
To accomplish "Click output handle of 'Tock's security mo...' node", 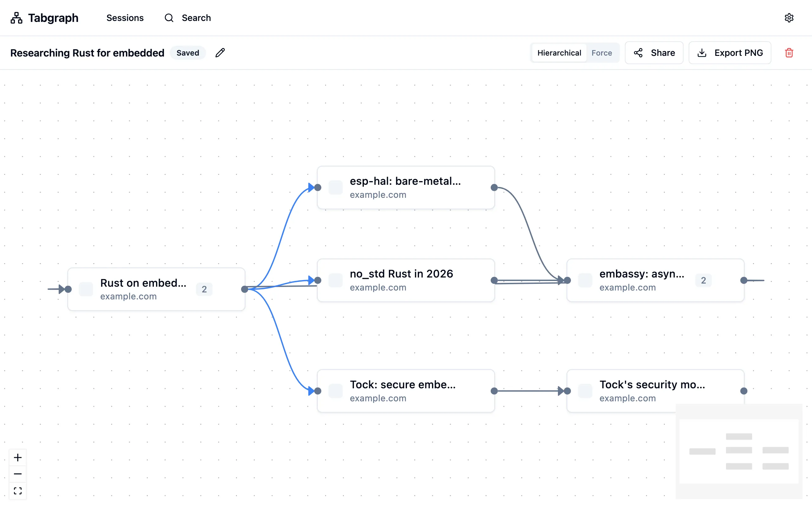I will 744,391.
